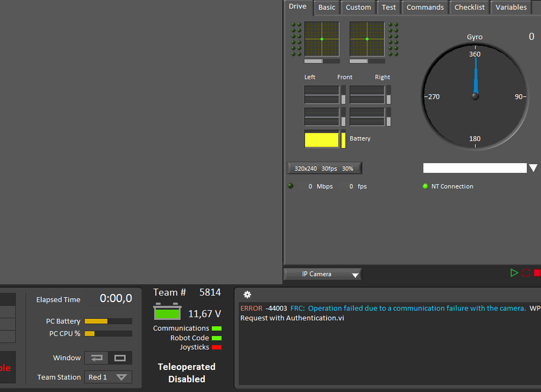
Task: Click the green robot battery icon
Action: tap(167, 312)
